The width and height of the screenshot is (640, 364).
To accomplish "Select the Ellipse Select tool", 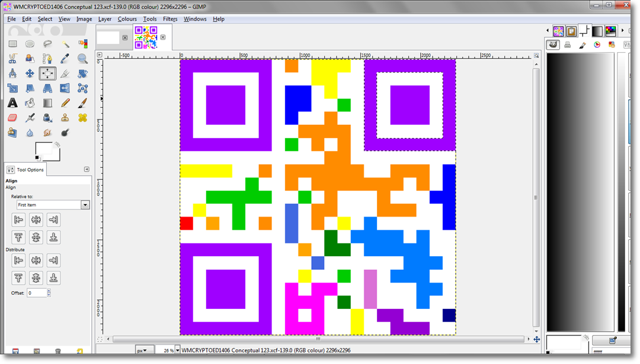I will click(x=30, y=44).
